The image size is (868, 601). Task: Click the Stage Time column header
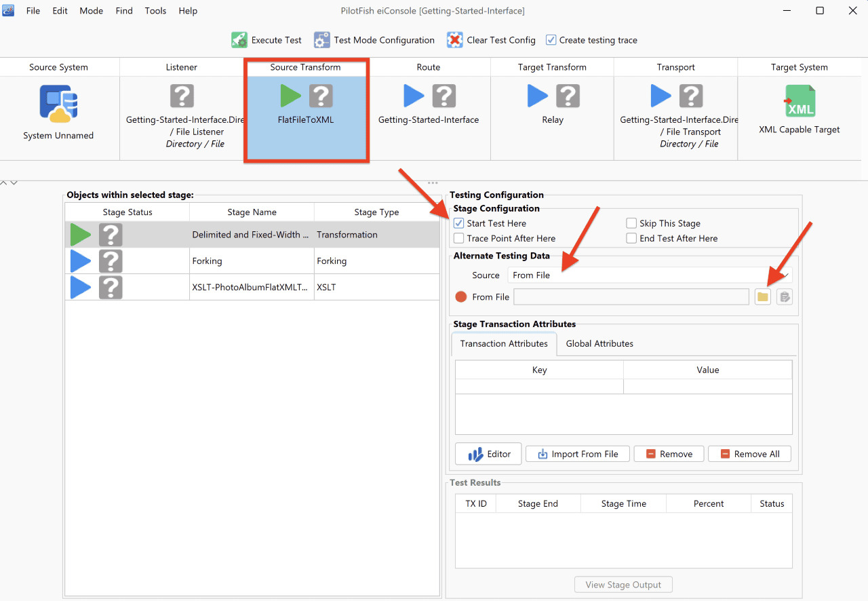coord(623,503)
